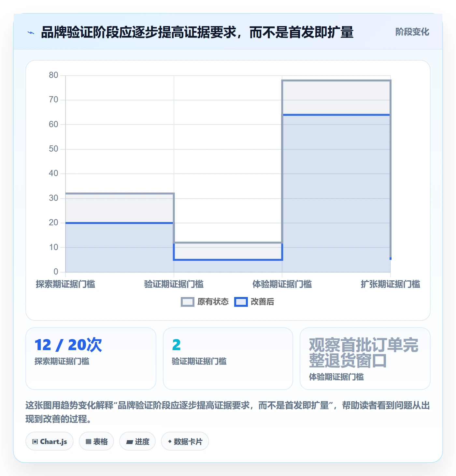Click the 原有状态 legend label
Screen dimensions: 456x476
(213, 302)
